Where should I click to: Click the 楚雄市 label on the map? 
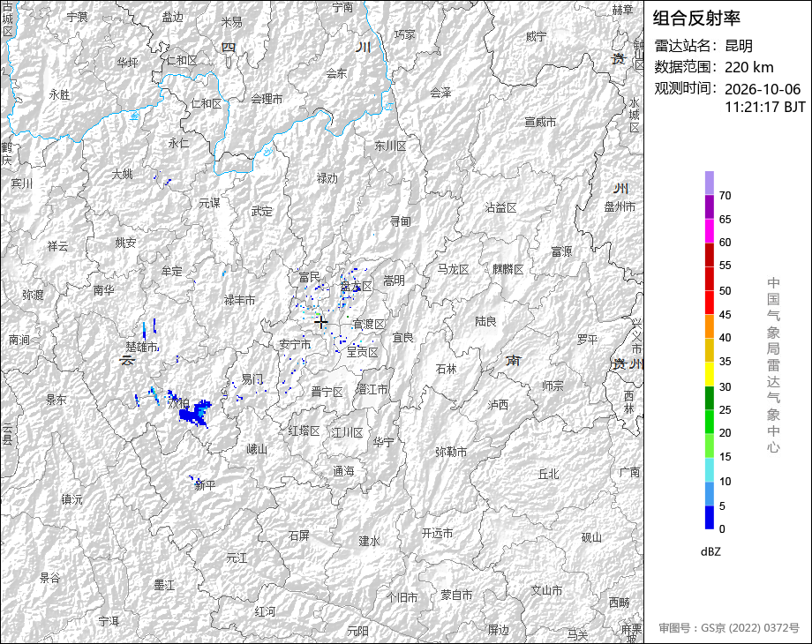coord(142,348)
